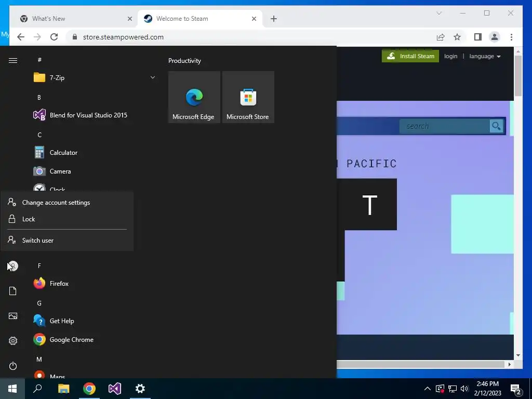This screenshot has width=532, height=399.
Task: Launch Firefox from the Start list
Action: pos(95,283)
